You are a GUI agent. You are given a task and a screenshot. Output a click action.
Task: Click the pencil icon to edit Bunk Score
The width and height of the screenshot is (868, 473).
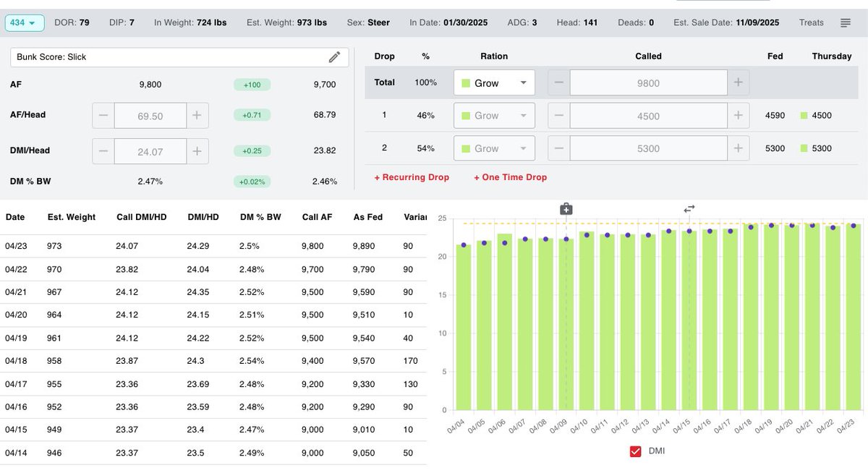[x=334, y=56]
